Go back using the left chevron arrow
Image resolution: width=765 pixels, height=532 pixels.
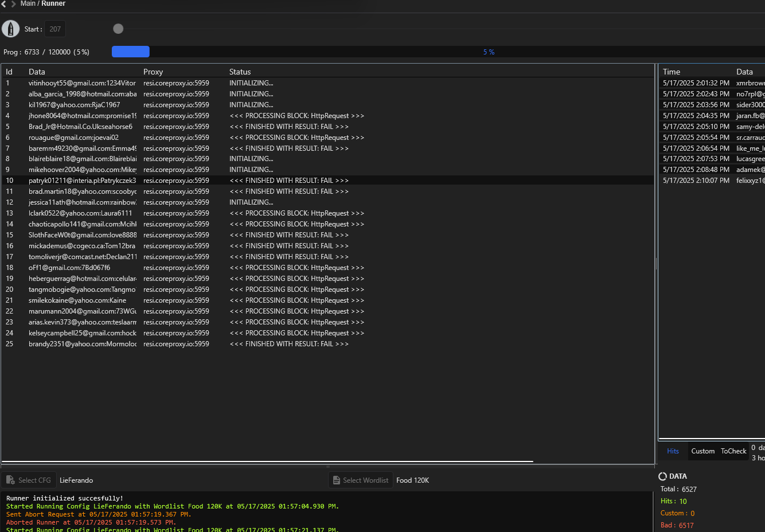[3, 4]
